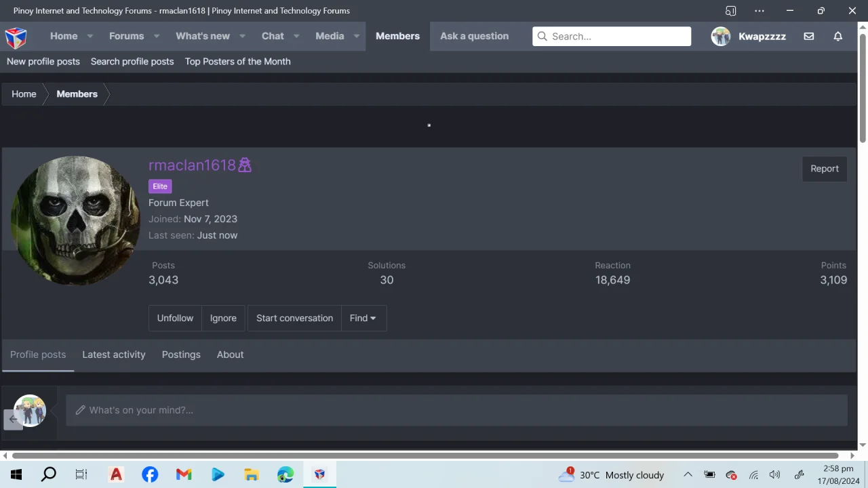868x488 pixels.
Task: Click the battery tray icon
Action: point(709,475)
